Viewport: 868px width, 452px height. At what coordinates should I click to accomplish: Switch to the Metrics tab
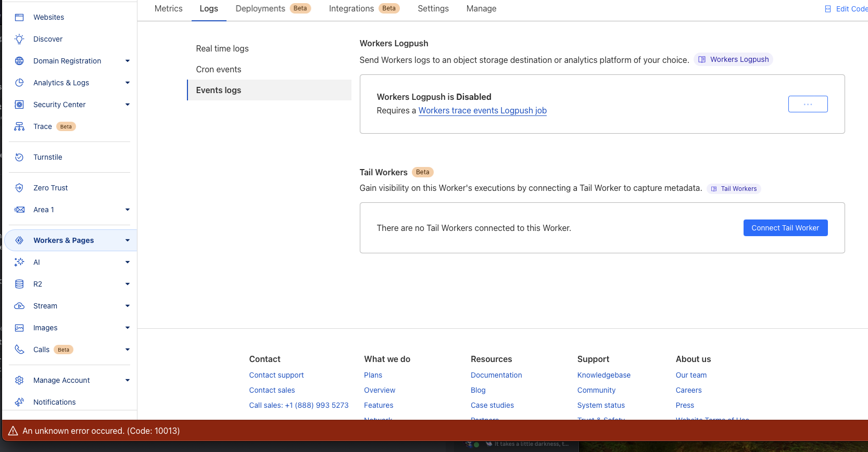click(168, 9)
